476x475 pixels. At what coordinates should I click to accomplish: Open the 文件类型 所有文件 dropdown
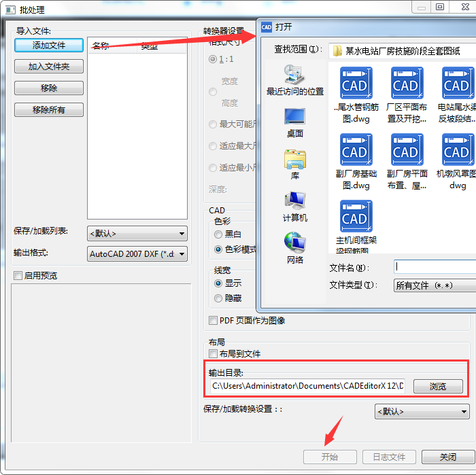pyautogui.click(x=435, y=285)
